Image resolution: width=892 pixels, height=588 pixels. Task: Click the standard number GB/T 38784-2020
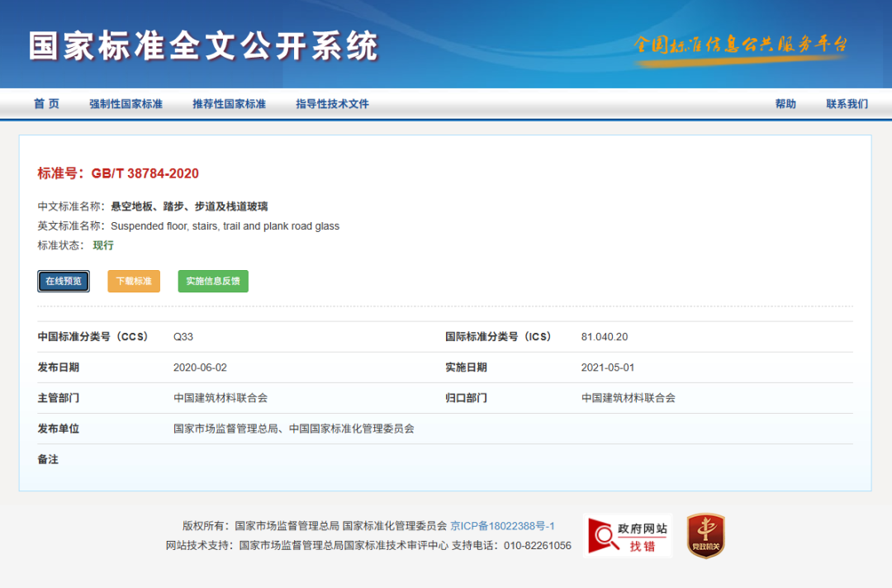145,173
